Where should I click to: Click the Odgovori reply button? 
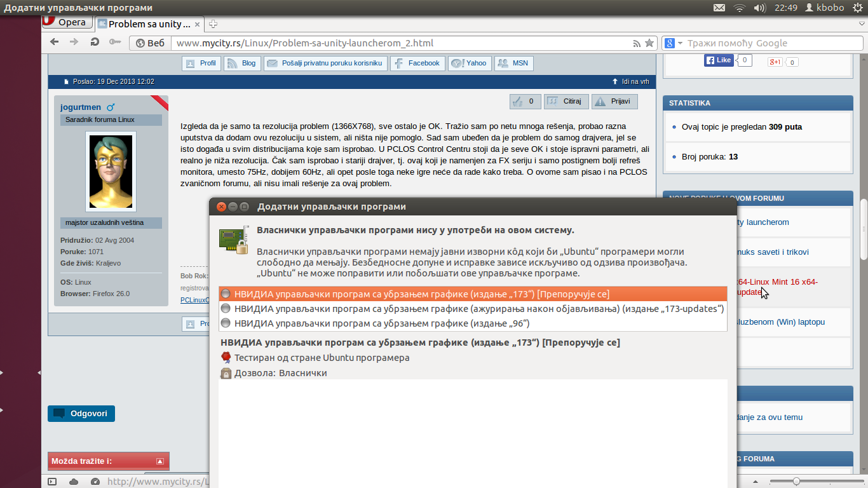point(81,414)
